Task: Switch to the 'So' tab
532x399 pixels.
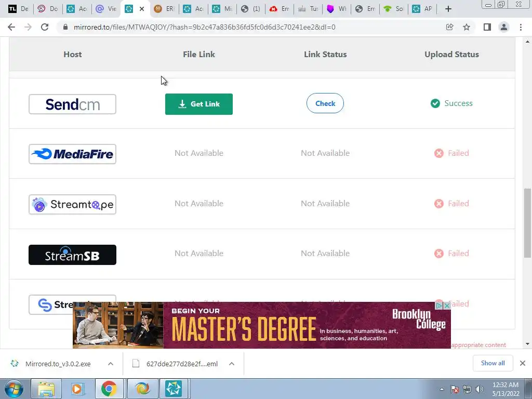Action: pos(394,9)
